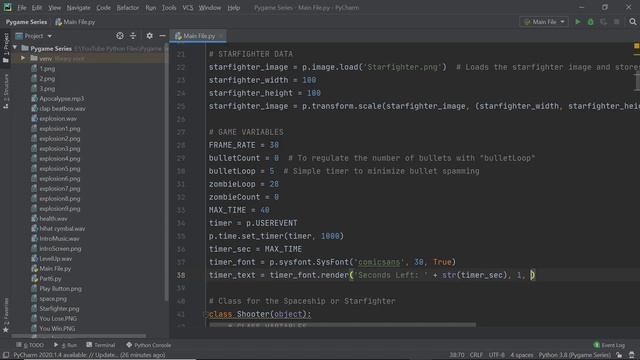Collapse the Pygame Series root folder
This screenshot has height=360, width=640.
(15, 48)
